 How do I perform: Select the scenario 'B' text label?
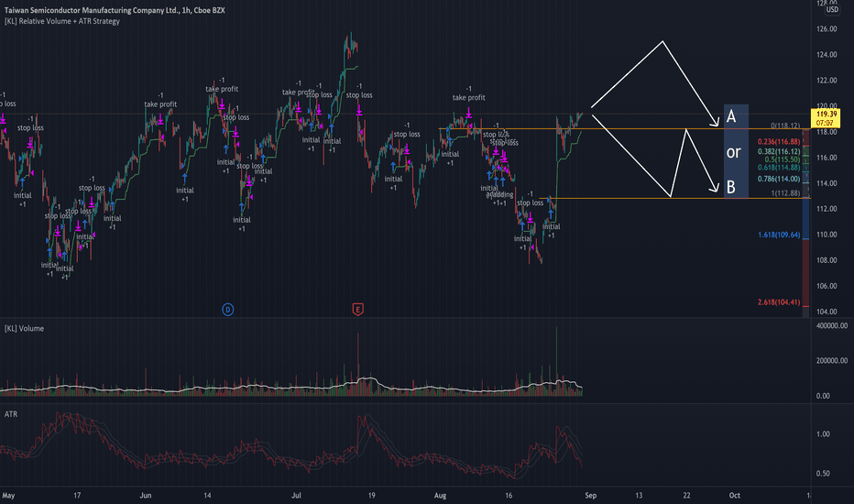click(x=731, y=187)
